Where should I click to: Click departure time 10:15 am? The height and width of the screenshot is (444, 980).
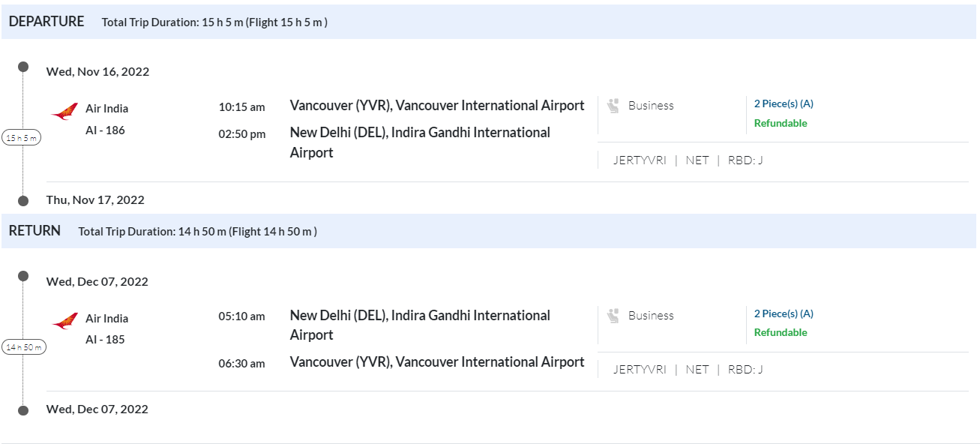click(x=241, y=107)
